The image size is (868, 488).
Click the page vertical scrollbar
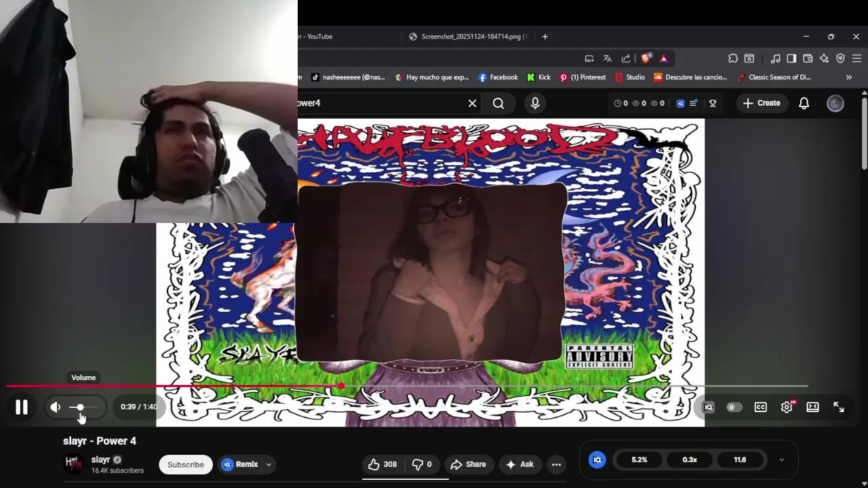(x=864, y=134)
